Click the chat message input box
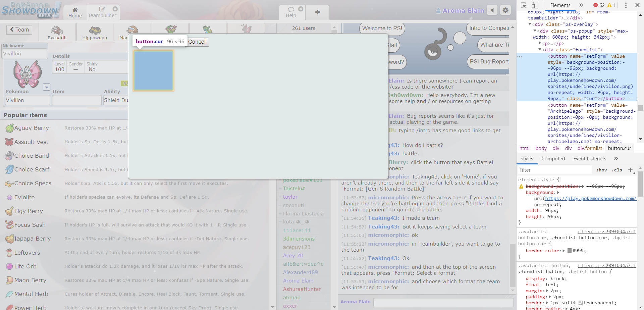 (443, 302)
